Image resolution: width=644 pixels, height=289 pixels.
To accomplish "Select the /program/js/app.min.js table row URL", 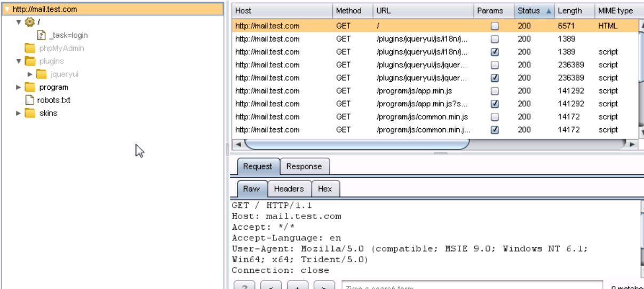I will coord(414,91).
